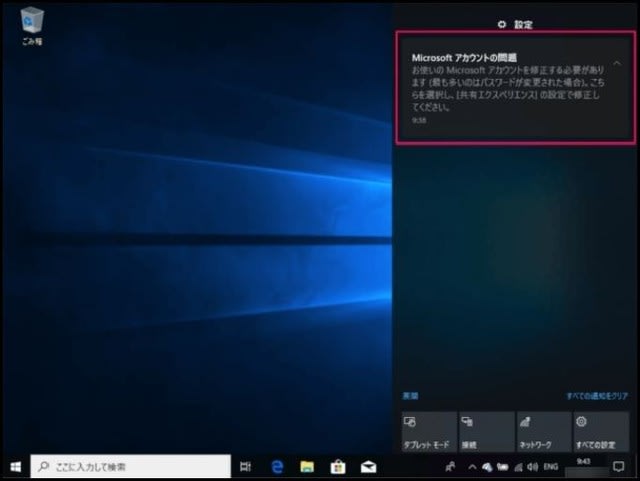
Task: Click the clear all notifications link
Action: tap(597, 396)
